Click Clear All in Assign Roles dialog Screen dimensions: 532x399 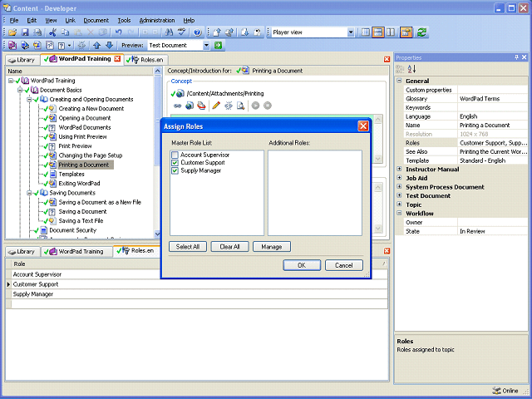pyautogui.click(x=229, y=247)
